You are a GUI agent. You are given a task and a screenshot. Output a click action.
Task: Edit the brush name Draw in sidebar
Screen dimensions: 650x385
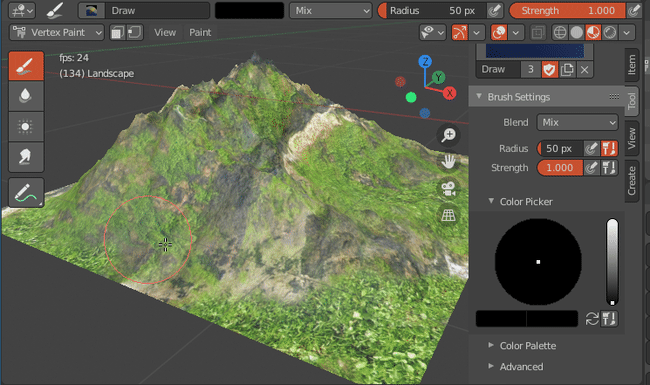point(498,69)
